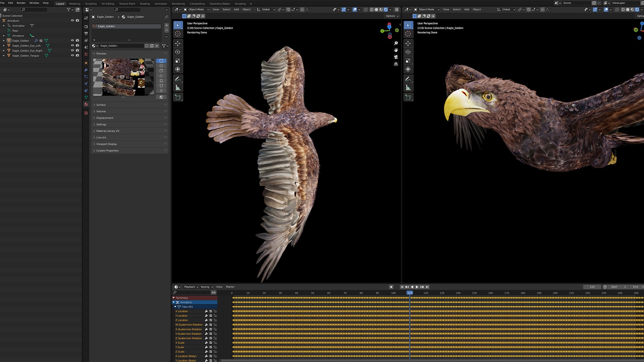Viewport: 644px width, 362px height.
Task: Open the Window menu
Action: tap(34, 3)
